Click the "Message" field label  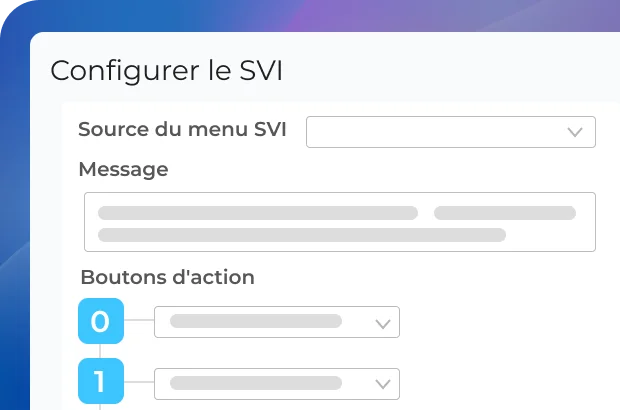click(x=123, y=169)
